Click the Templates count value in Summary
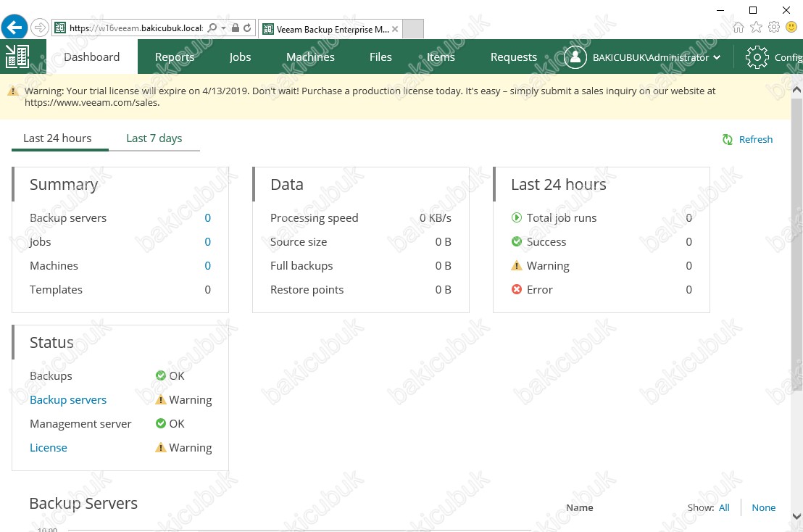 click(x=207, y=290)
